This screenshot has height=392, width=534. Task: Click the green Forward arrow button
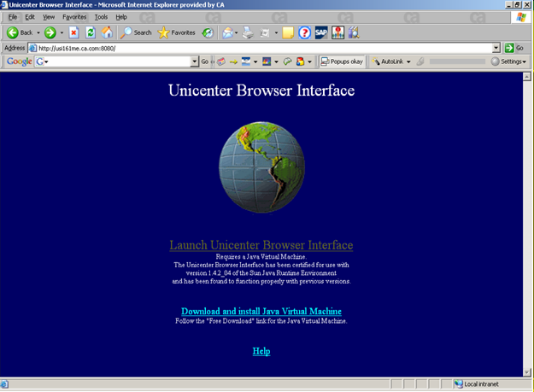coord(50,33)
